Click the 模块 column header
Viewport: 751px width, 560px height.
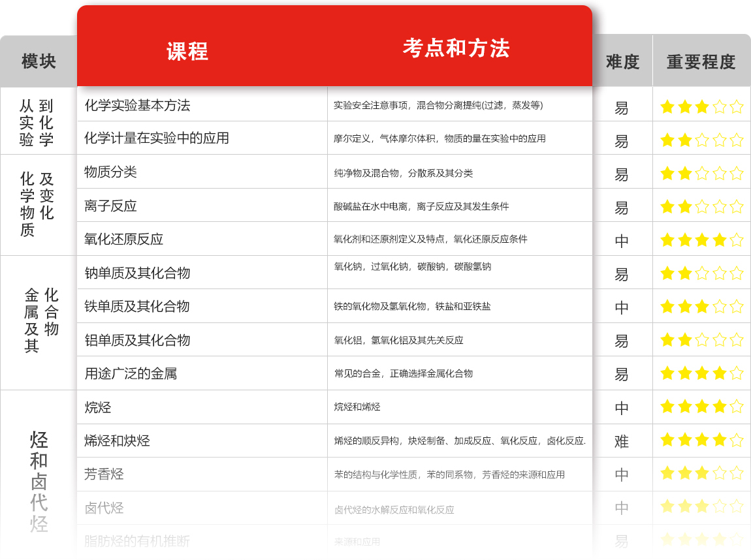39,61
